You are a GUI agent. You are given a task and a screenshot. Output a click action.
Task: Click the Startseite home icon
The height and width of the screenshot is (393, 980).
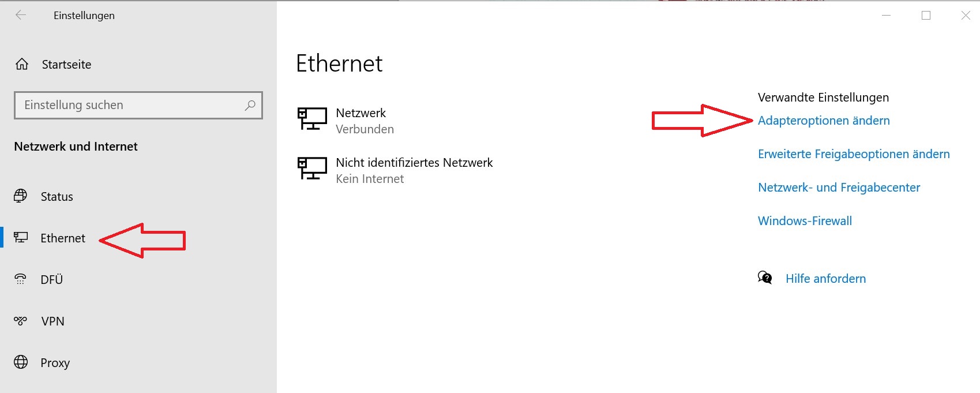tap(22, 64)
